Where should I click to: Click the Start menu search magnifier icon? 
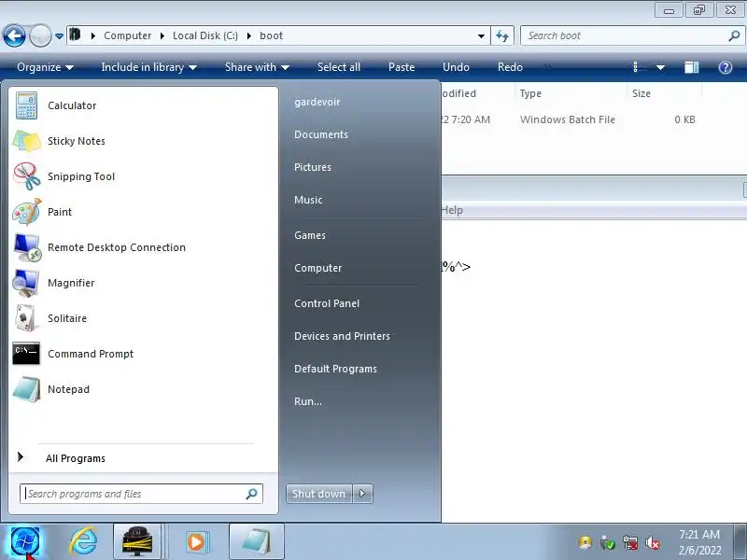click(251, 494)
